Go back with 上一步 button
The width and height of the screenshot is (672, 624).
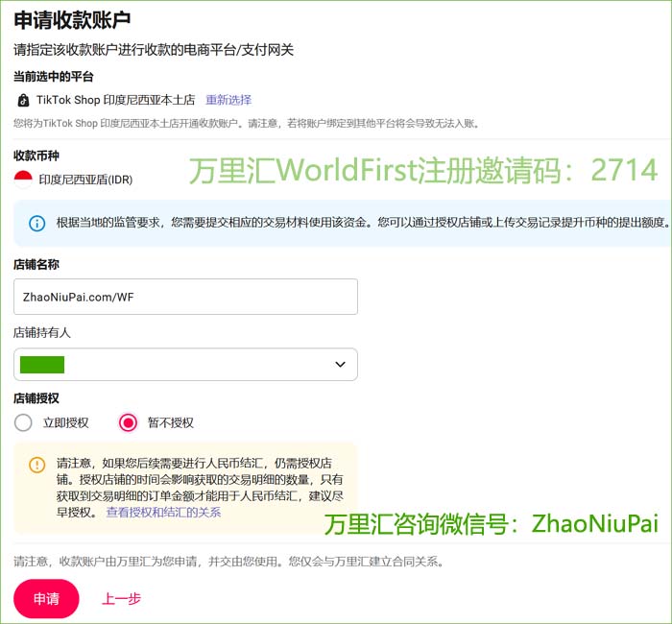[x=121, y=598]
